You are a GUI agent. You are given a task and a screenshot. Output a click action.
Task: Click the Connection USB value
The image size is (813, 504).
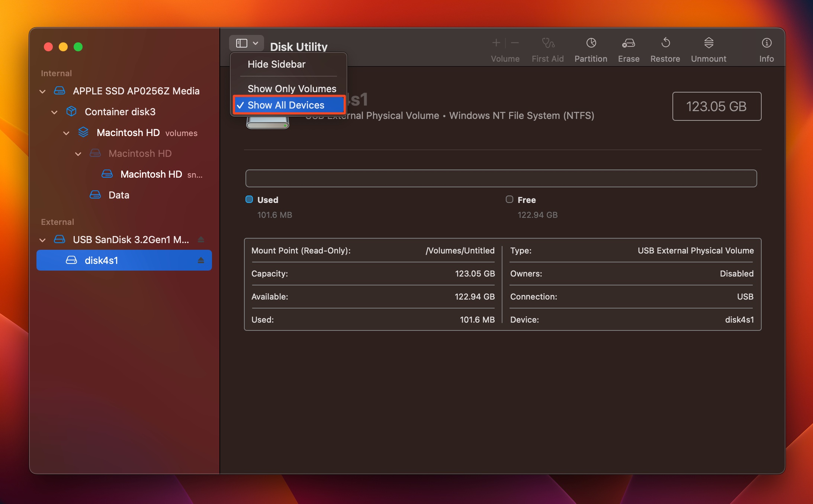pos(745,297)
